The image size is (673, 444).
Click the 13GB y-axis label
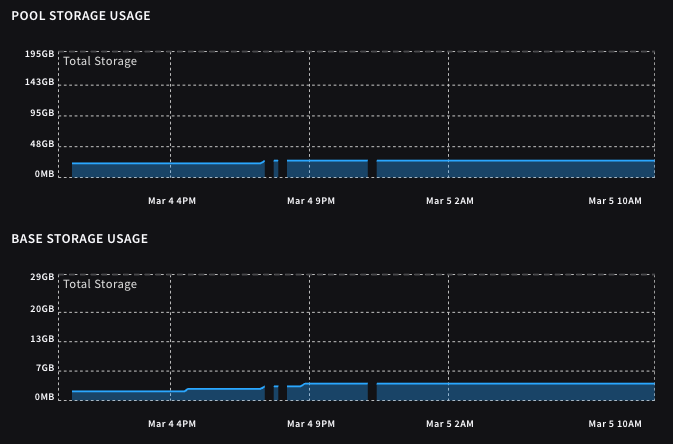(42, 339)
